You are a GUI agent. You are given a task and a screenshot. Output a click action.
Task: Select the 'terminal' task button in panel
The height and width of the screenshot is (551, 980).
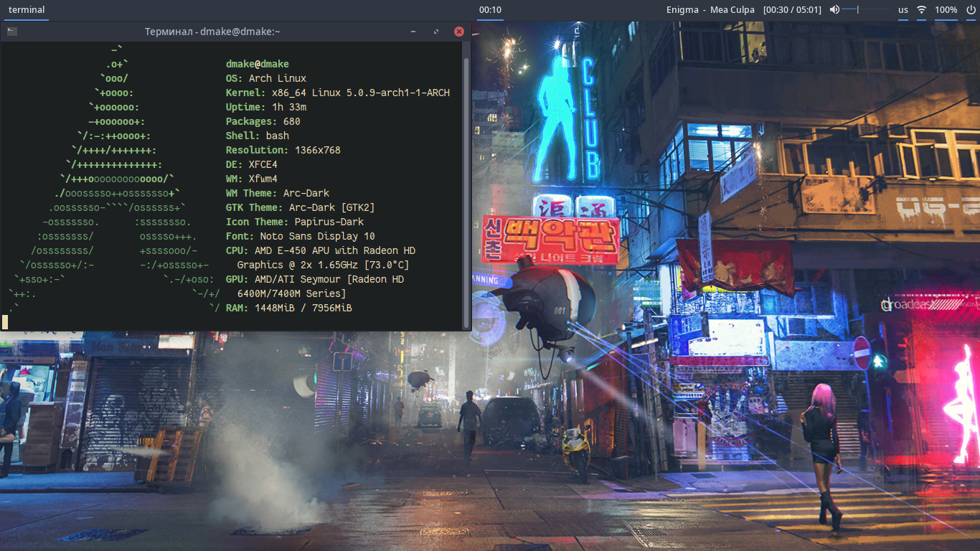tap(26, 10)
